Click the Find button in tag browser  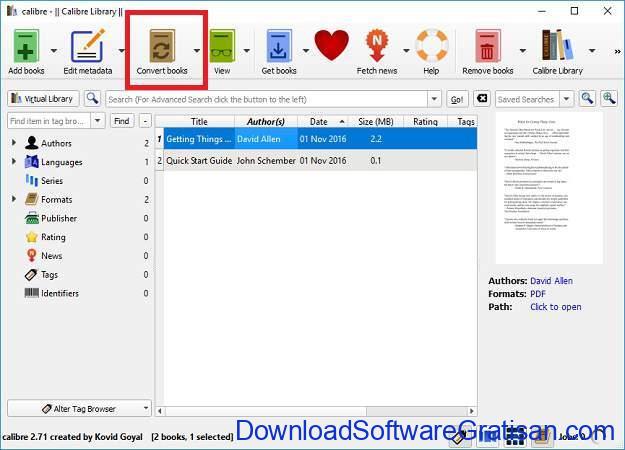coord(122,121)
